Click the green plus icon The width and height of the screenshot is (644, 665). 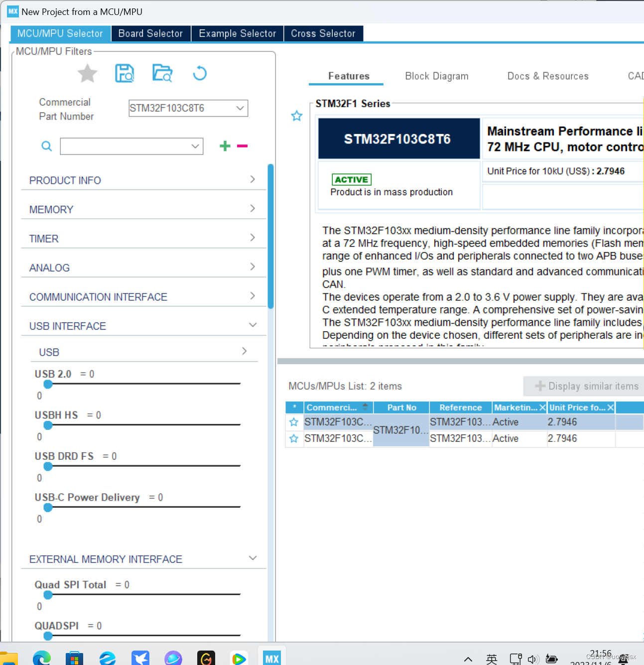click(225, 146)
